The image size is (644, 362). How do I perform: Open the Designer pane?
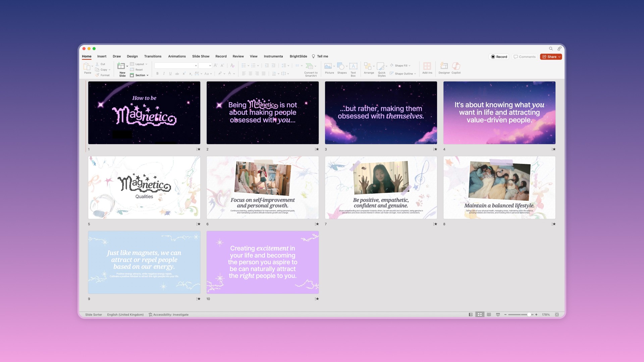pyautogui.click(x=444, y=66)
